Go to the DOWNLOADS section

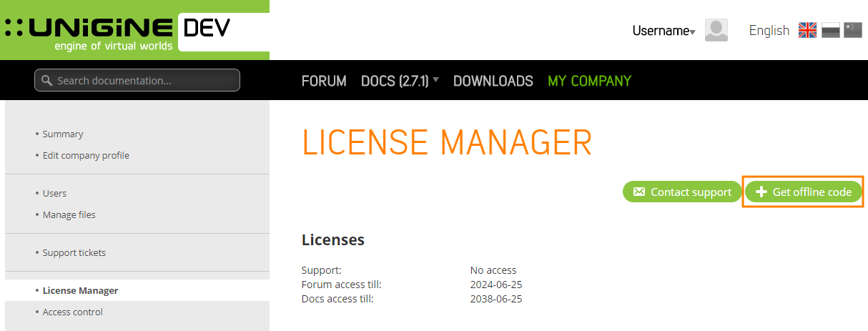click(493, 81)
